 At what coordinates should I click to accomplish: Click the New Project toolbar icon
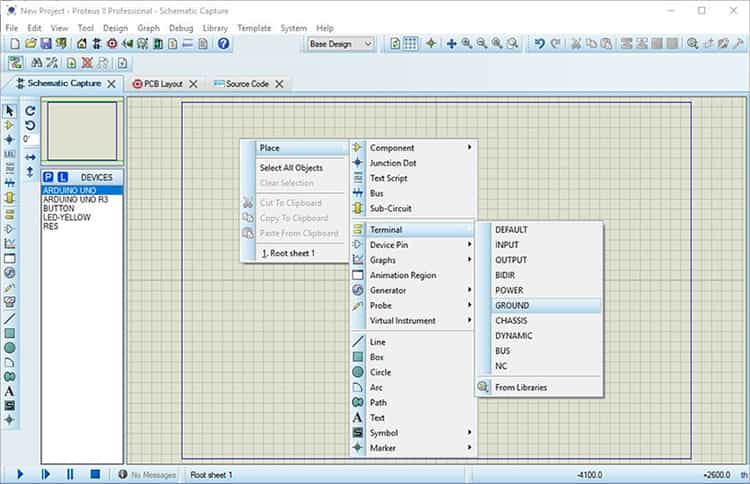15,44
